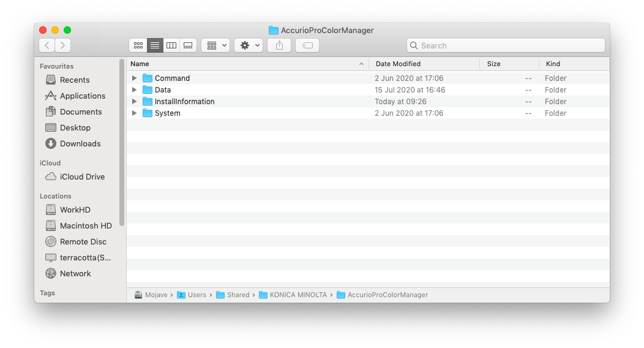Open the Action gear dropdown menu
644x348 pixels.
point(249,45)
